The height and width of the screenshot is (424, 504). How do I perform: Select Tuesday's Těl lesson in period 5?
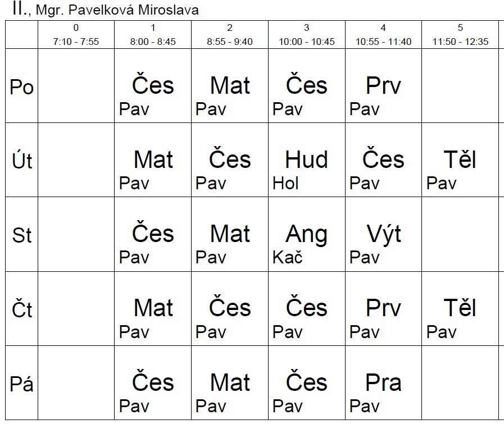[460, 160]
